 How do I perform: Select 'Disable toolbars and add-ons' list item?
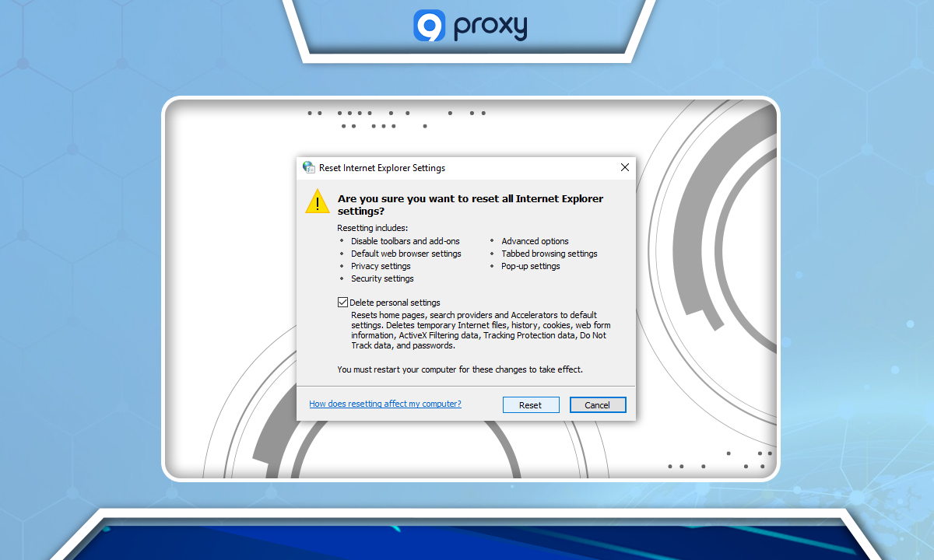405,241
